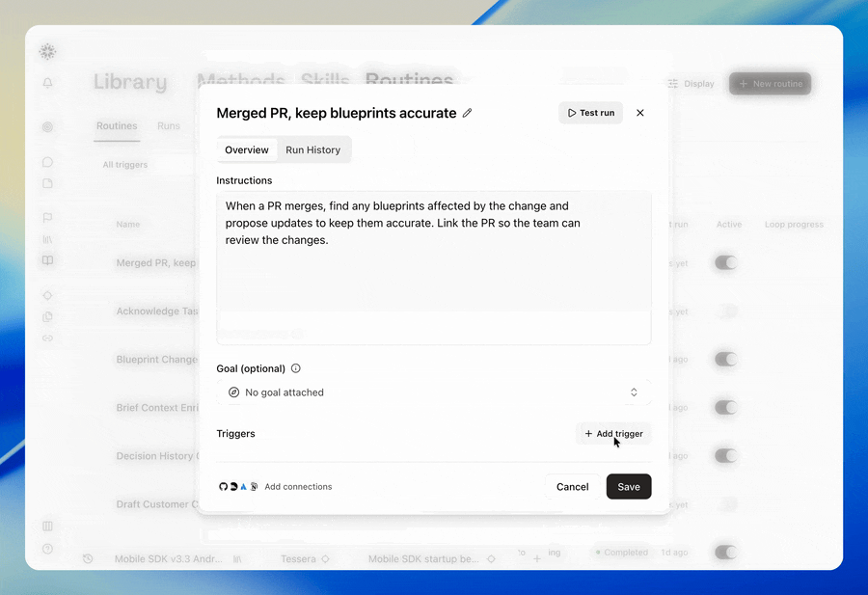This screenshot has width=868, height=595.
Task: Click the 'Merged PR, keep' row name
Action: [156, 263]
